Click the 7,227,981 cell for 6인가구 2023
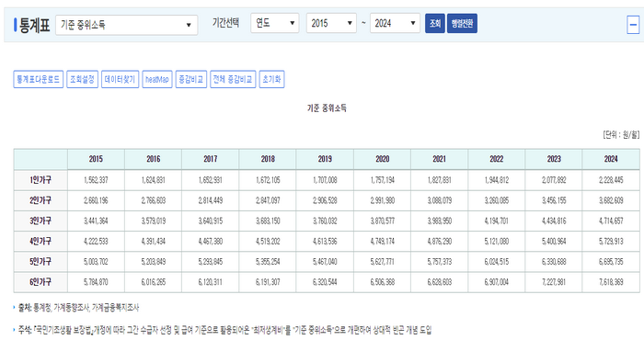This screenshot has height=340, width=644. point(554,282)
